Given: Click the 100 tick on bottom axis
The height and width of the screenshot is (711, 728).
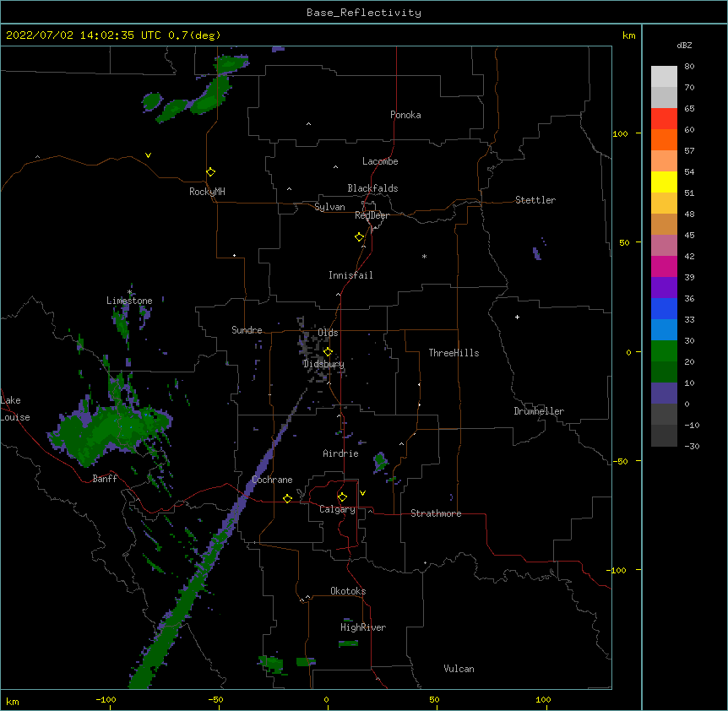Looking at the screenshot, I should (x=543, y=700).
